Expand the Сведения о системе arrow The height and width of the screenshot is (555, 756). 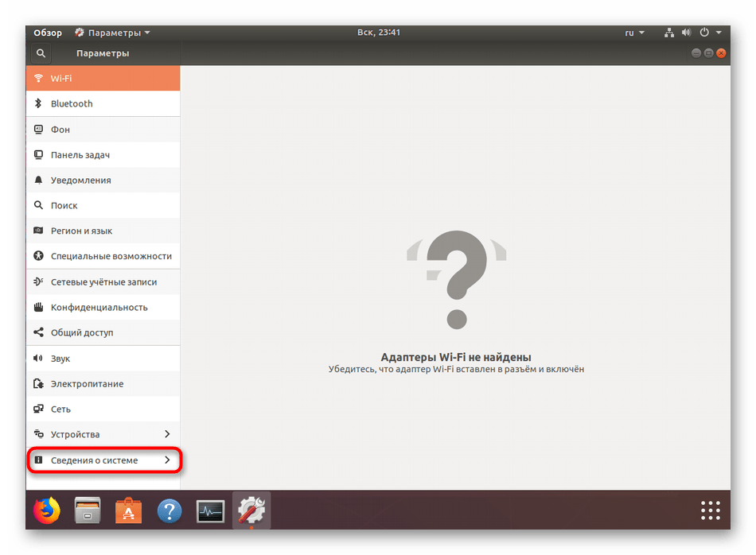tap(167, 460)
